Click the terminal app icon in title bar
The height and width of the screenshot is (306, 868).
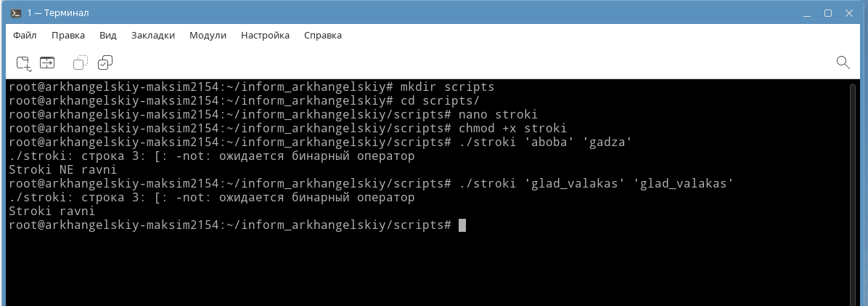pos(16,13)
